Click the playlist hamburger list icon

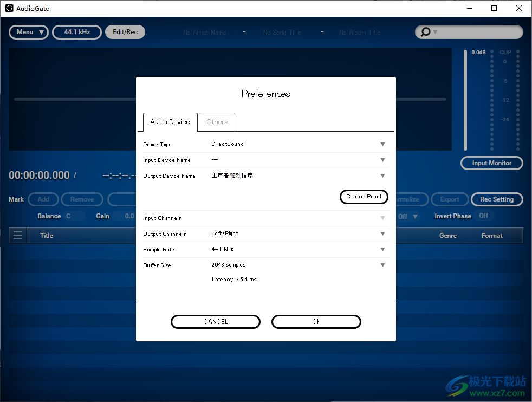[18, 235]
